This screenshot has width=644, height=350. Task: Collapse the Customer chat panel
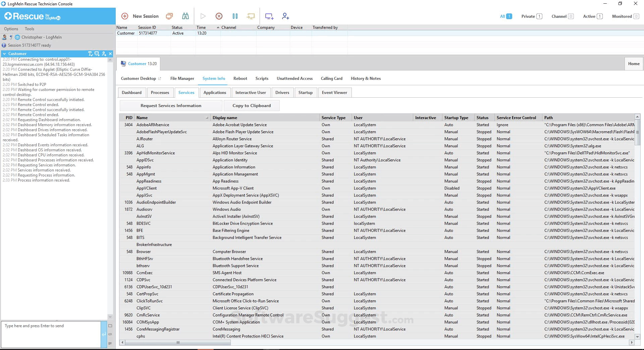[x=5, y=53]
